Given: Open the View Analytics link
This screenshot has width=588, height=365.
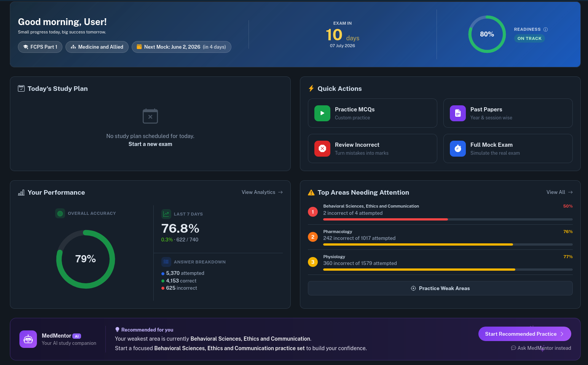Looking at the screenshot, I should pos(262,192).
